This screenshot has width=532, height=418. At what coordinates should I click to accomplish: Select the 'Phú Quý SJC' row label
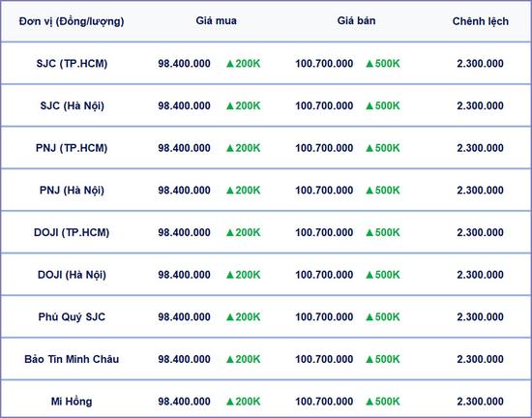coord(72,317)
